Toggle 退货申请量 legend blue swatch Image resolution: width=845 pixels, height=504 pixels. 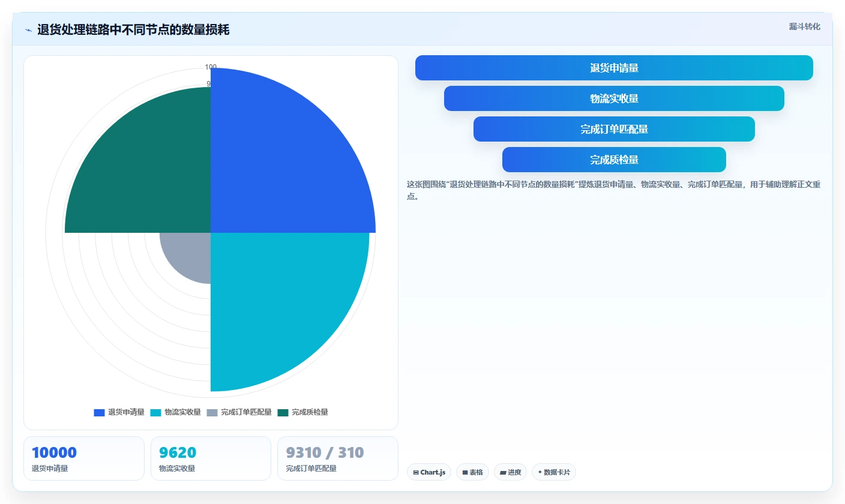pos(99,412)
